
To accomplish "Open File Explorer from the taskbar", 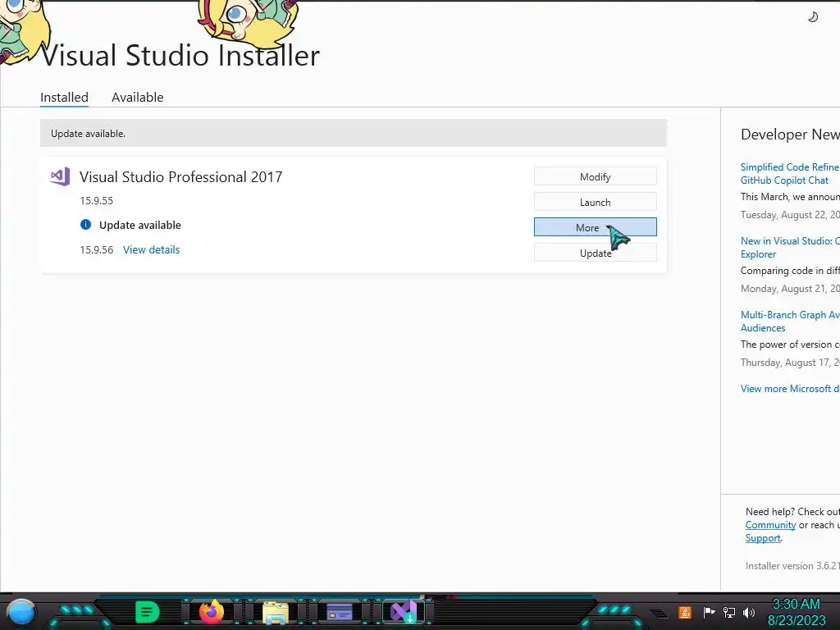I will point(276,612).
